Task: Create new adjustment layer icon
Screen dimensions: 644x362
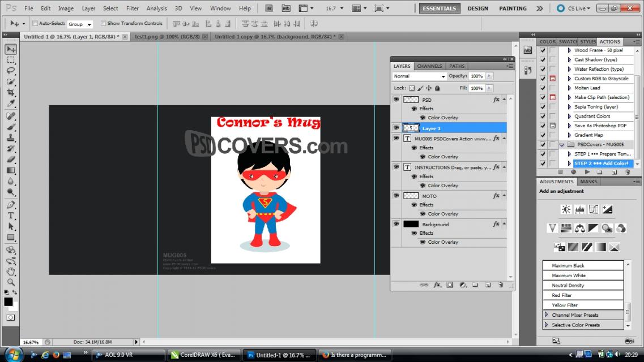Action: pyautogui.click(x=463, y=285)
